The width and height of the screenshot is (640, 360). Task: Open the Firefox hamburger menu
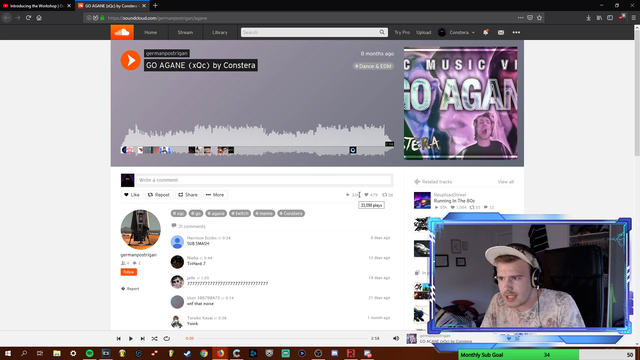click(633, 18)
